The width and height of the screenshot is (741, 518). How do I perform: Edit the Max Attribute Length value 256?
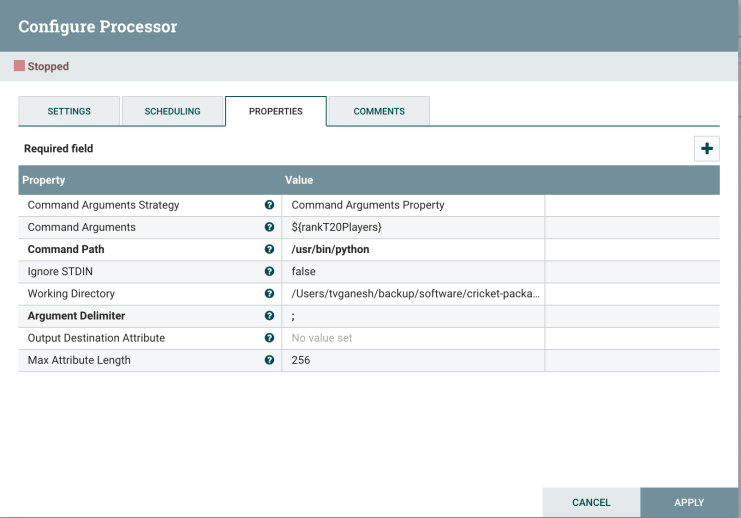[x=413, y=360]
